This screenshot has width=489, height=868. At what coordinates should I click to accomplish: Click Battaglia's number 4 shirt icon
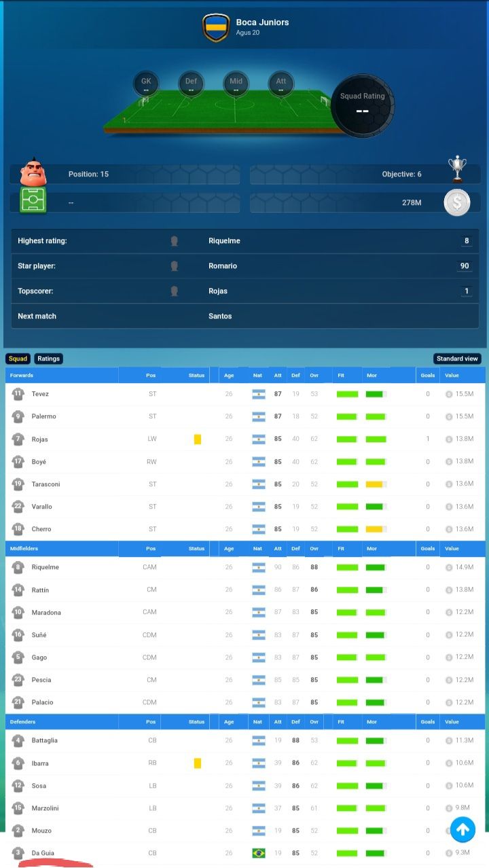click(x=18, y=740)
